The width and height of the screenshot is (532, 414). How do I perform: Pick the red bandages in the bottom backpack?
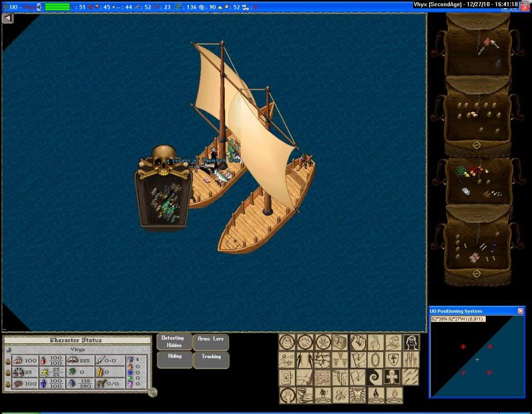[474, 257]
